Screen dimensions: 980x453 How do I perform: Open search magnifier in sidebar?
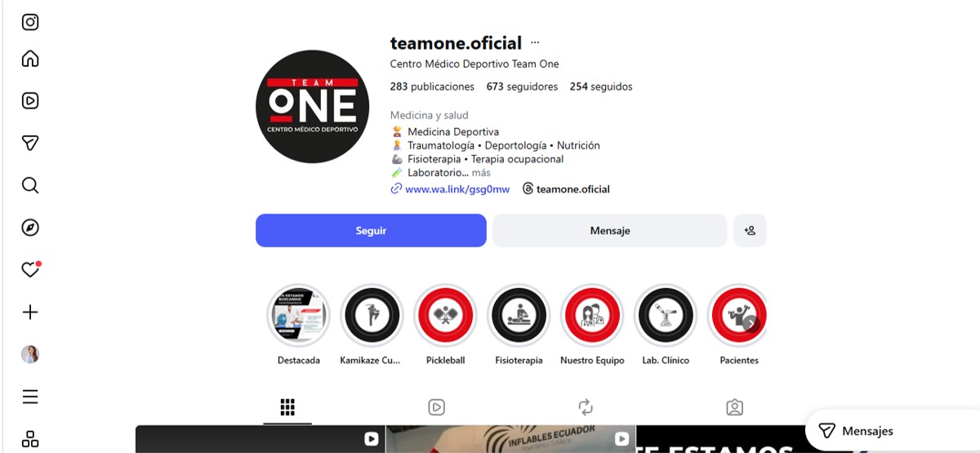point(30,185)
